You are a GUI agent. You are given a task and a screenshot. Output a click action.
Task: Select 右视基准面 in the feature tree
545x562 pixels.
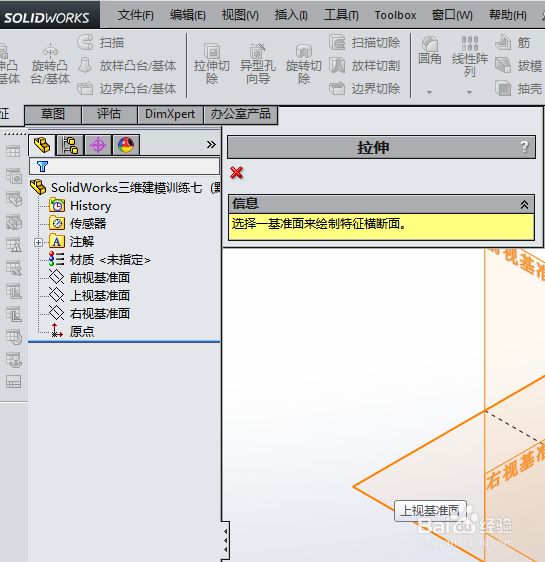[90, 314]
